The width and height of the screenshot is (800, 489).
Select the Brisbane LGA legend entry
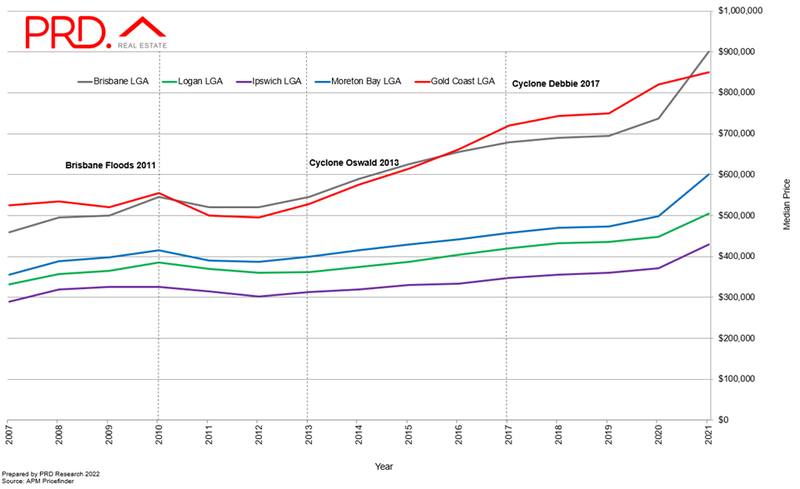click(x=113, y=81)
